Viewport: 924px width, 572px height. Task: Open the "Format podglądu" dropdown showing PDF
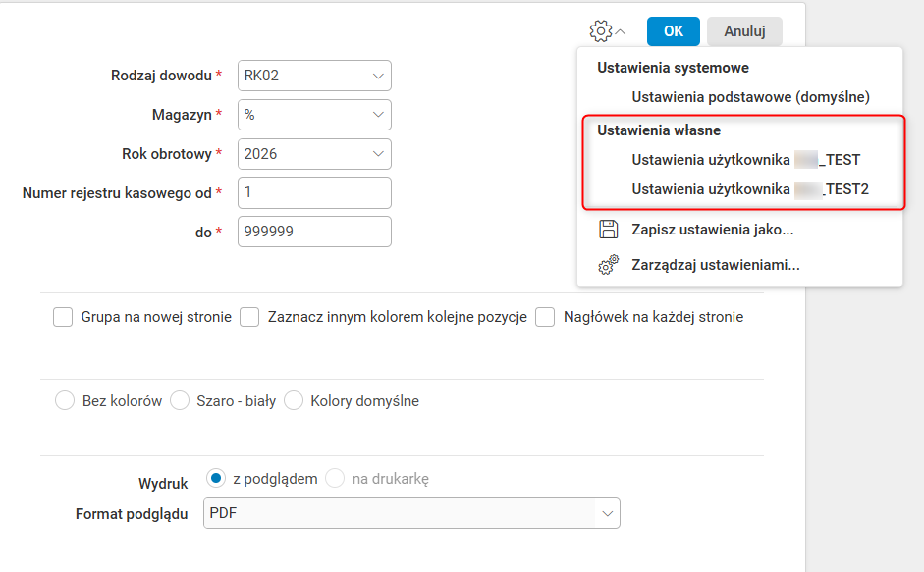pyautogui.click(x=411, y=513)
